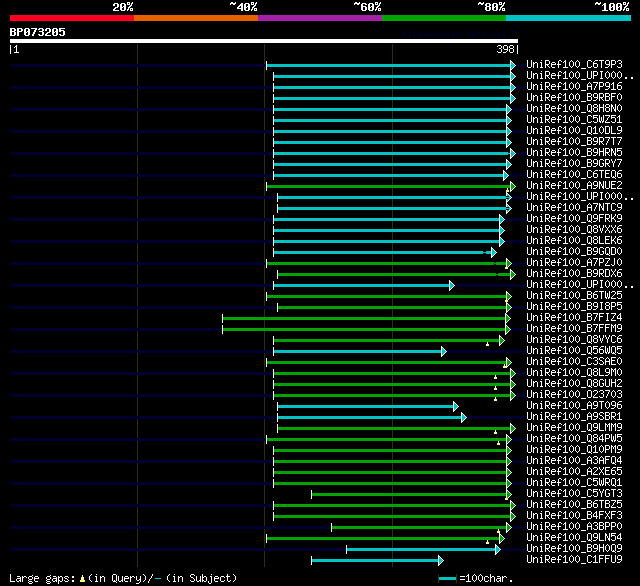Click the yellow query-gap marker in legend
The height and width of the screenshot is (586, 640).
pyautogui.click(x=82, y=578)
